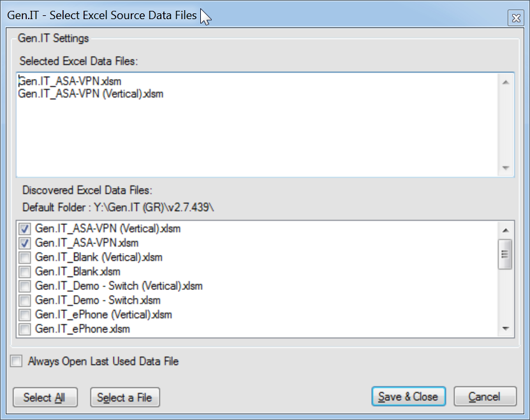Enable Gen.IT_Demo - Switch (Vertical).xlsm checkbox
This screenshot has height=420, width=530.
[25, 286]
